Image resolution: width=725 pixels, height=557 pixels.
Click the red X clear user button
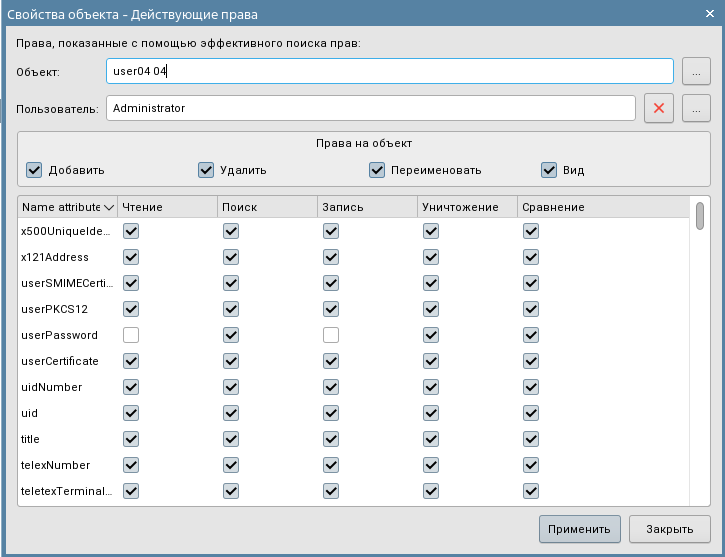659,108
